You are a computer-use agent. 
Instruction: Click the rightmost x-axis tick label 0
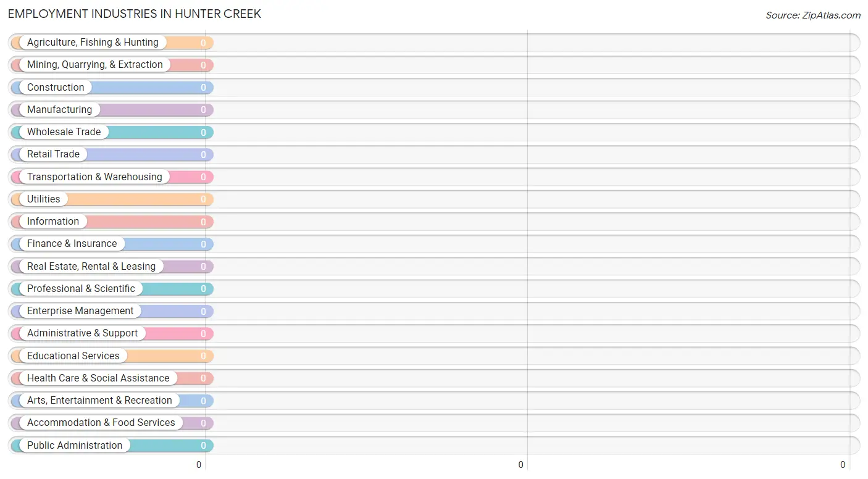coord(843,465)
